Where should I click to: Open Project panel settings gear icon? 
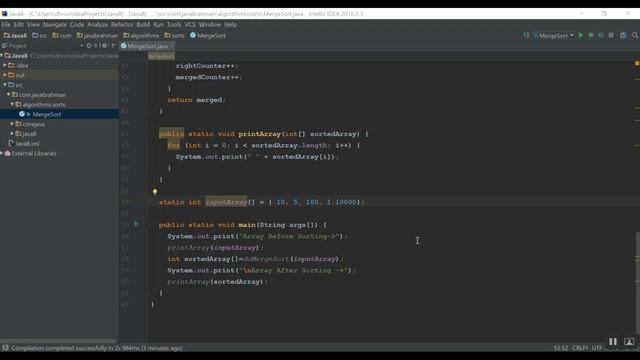coord(104,46)
